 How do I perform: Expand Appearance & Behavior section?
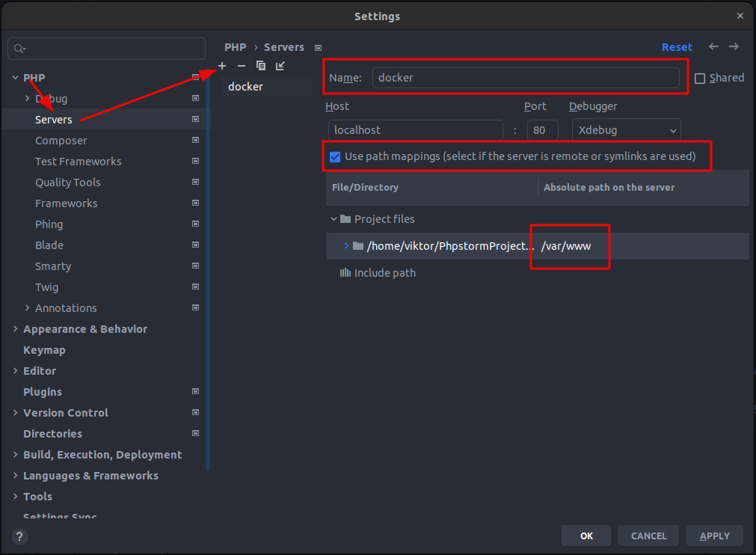(x=16, y=329)
